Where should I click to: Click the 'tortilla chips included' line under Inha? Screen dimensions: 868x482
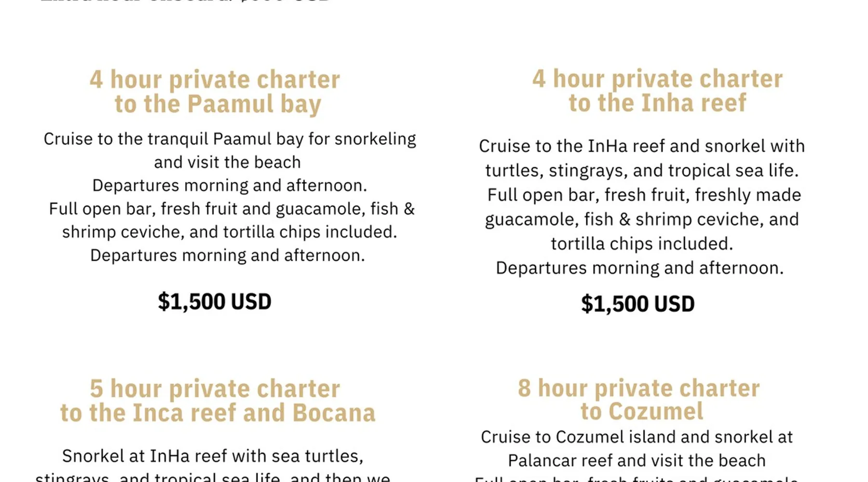[x=642, y=244]
